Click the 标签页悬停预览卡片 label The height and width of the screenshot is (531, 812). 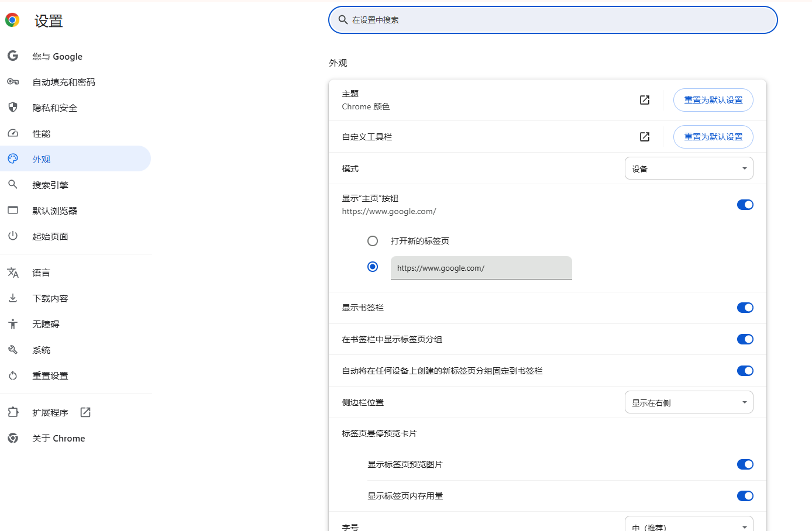click(x=380, y=433)
